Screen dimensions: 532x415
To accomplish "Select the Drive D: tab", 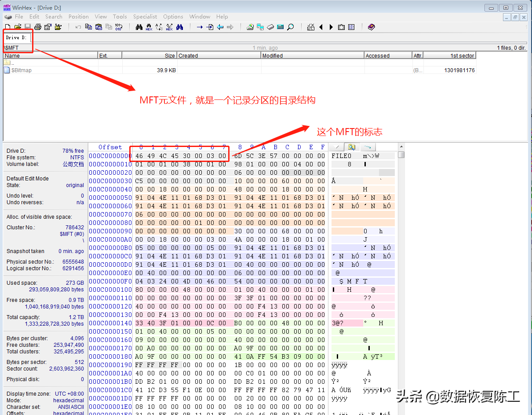I will [x=16, y=37].
